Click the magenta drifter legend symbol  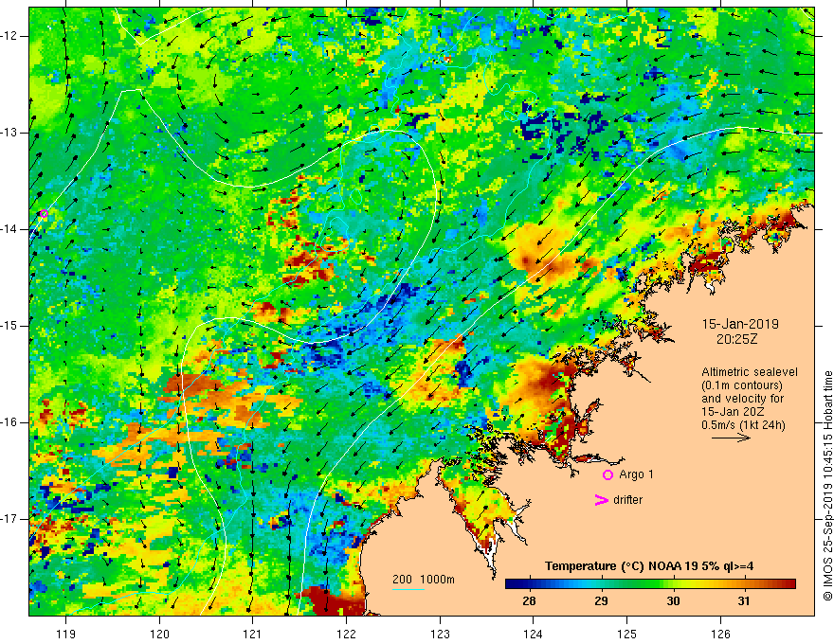[601, 500]
